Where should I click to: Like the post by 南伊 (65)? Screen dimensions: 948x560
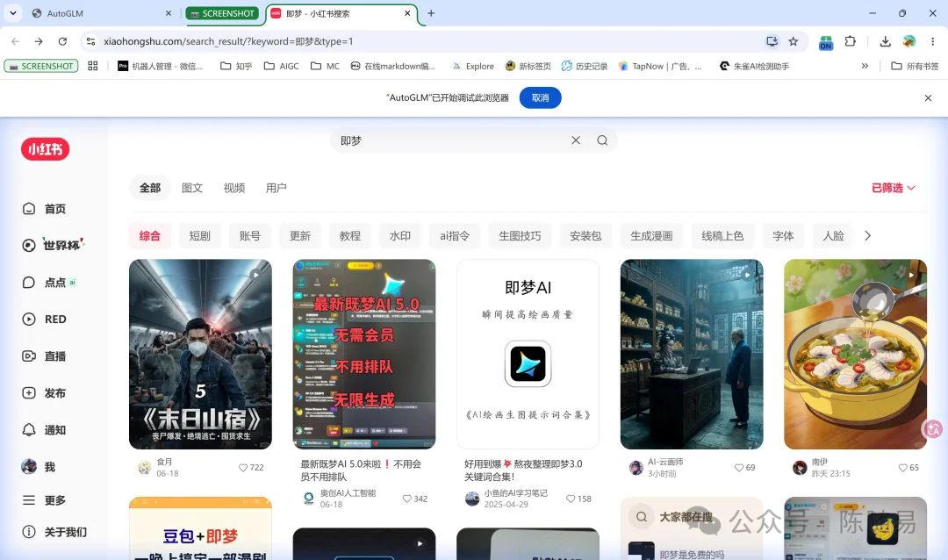902,468
